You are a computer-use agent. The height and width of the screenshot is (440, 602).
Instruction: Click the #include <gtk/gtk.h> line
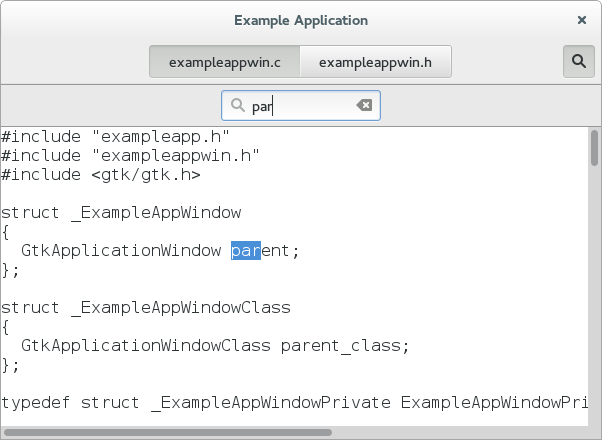(x=101, y=174)
